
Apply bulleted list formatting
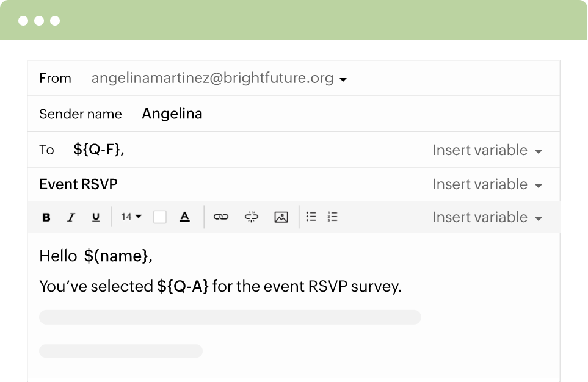click(x=311, y=217)
